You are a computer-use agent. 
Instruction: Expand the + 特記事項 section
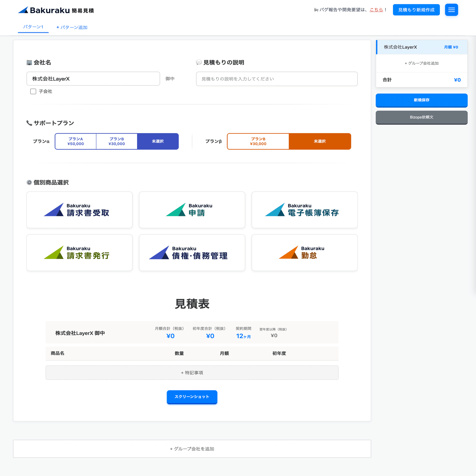pyautogui.click(x=192, y=372)
